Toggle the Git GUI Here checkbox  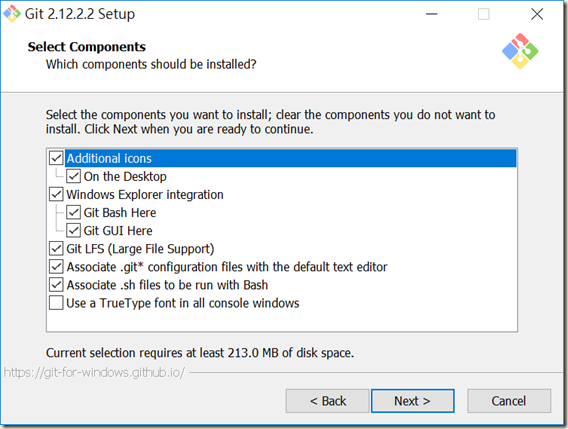pos(74,230)
